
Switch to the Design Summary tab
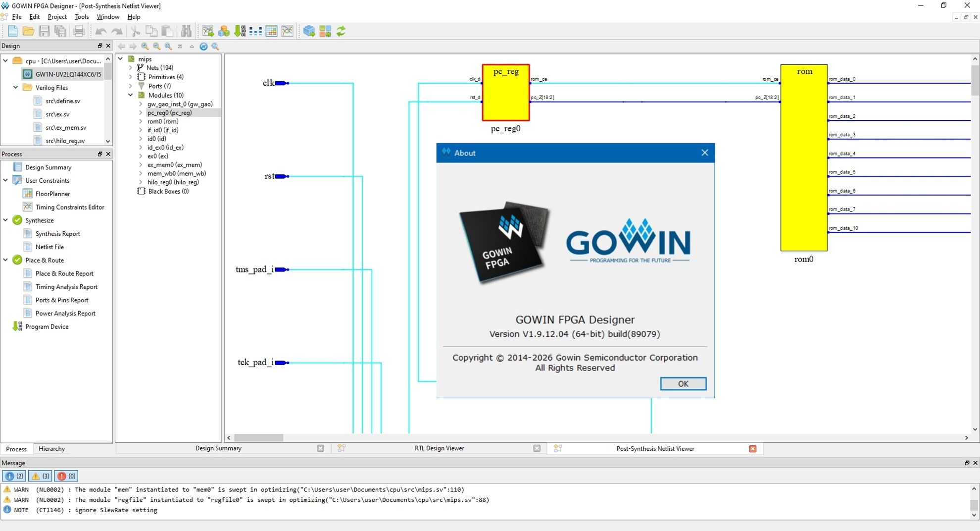pyautogui.click(x=218, y=448)
